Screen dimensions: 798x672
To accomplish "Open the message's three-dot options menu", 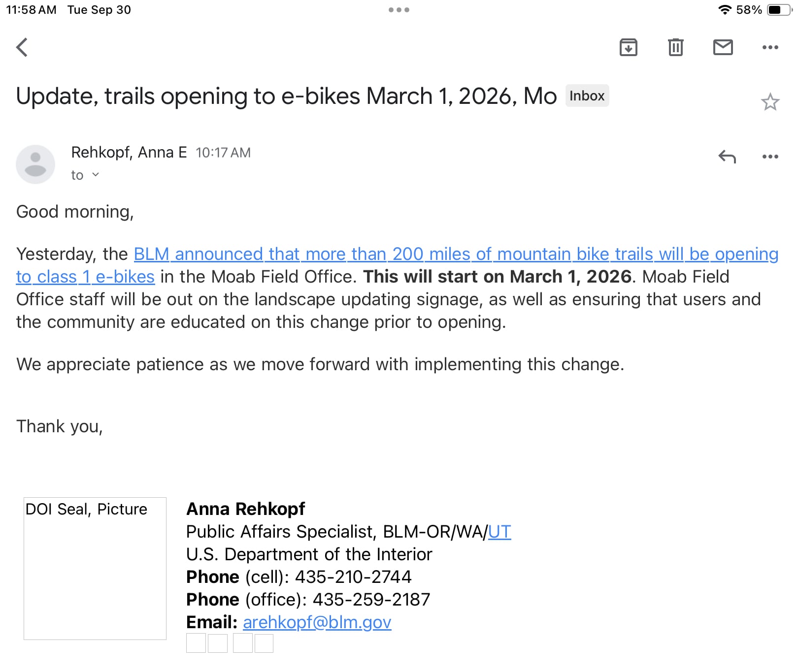I will click(770, 157).
